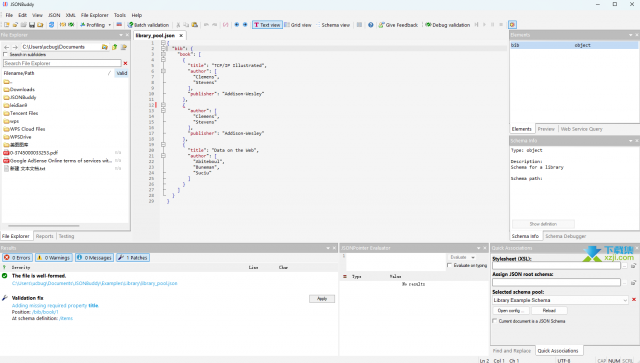
Task: Click the Batch validation toolbar button
Action: 148,25
